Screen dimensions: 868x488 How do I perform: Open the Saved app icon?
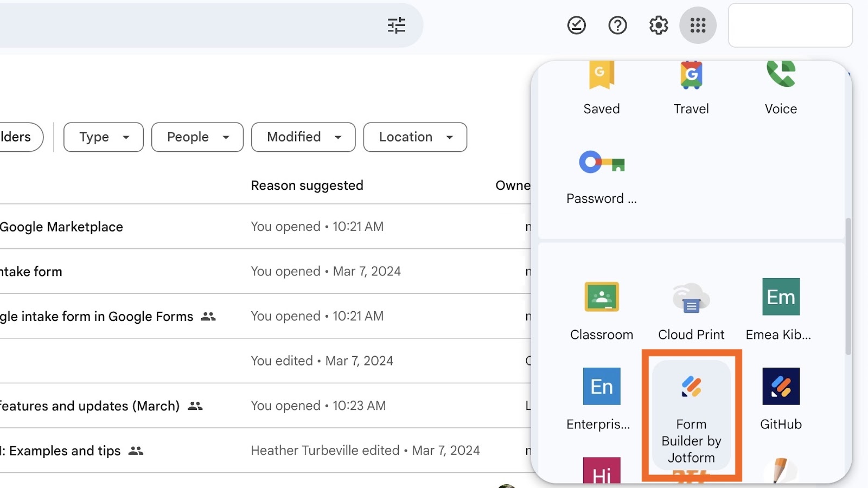click(602, 87)
